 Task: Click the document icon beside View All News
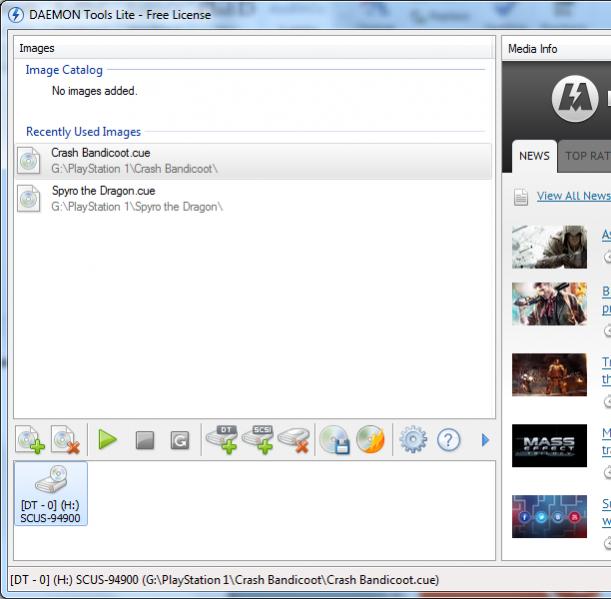pyautogui.click(x=521, y=197)
